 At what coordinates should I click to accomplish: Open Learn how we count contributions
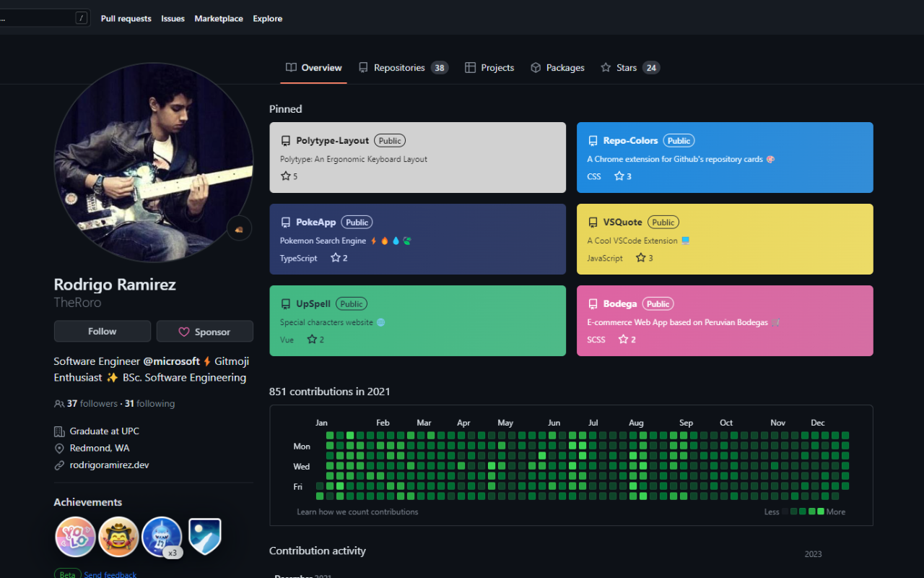[x=357, y=512]
